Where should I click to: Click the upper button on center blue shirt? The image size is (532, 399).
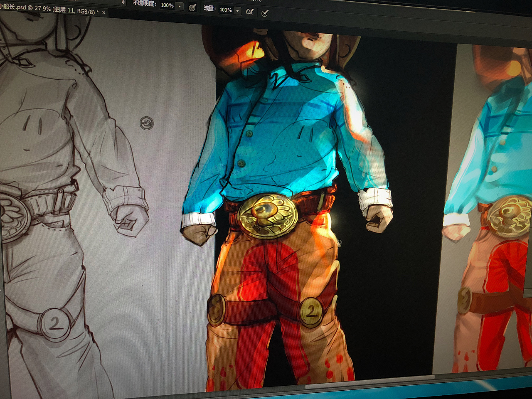click(x=249, y=133)
